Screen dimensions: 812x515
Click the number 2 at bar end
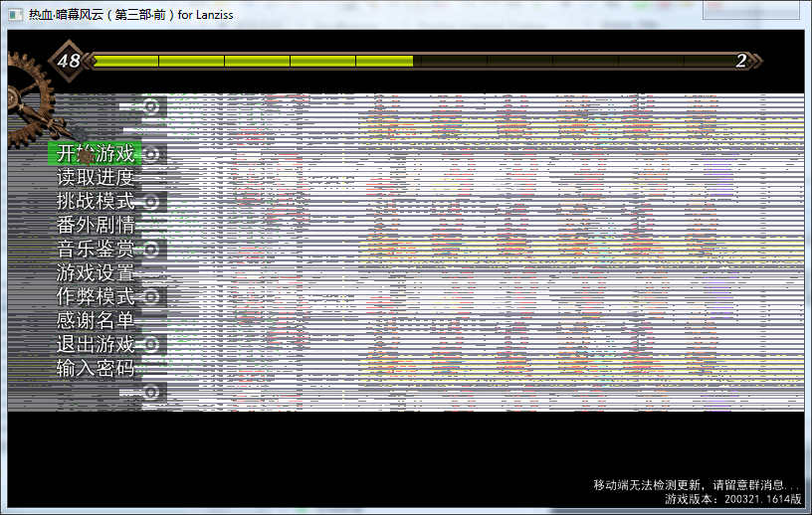tap(741, 61)
